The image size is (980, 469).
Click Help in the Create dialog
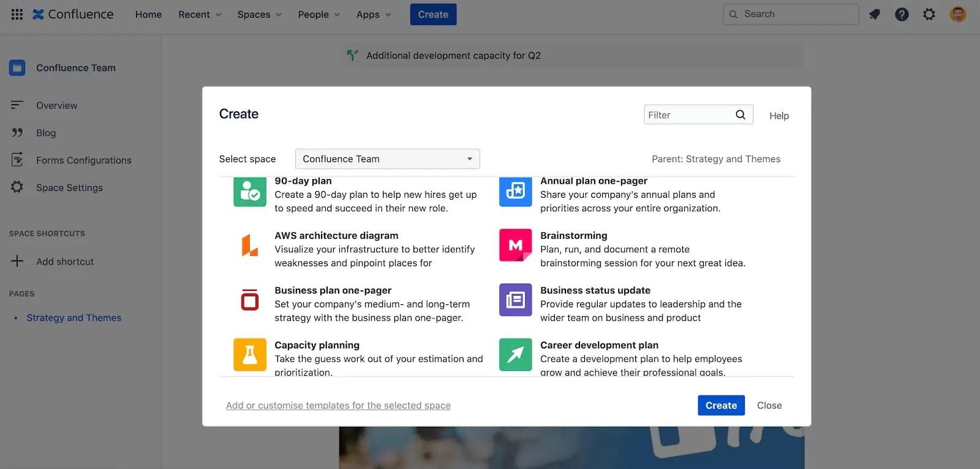coord(779,116)
